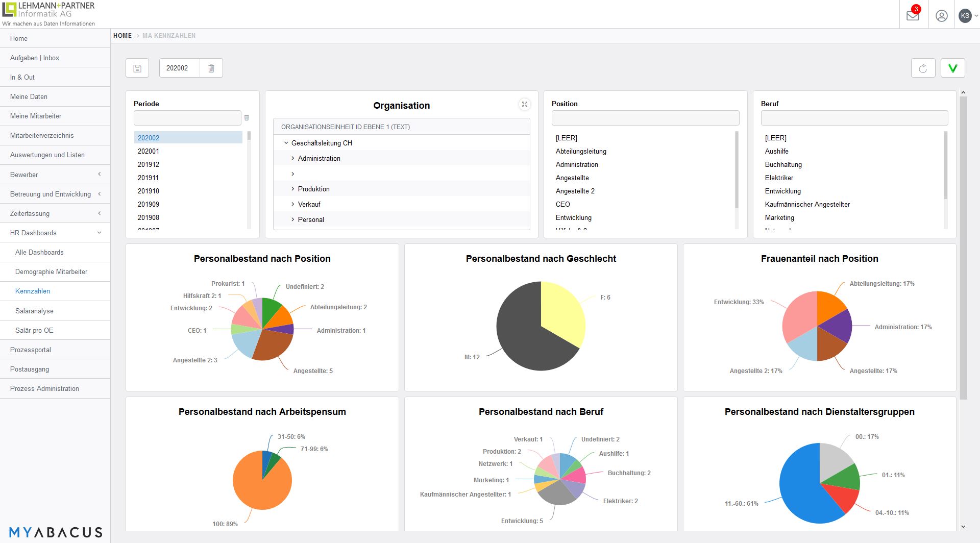The width and height of the screenshot is (980, 543).
Task: Open Auswertungen und Listen
Action: tap(55, 155)
